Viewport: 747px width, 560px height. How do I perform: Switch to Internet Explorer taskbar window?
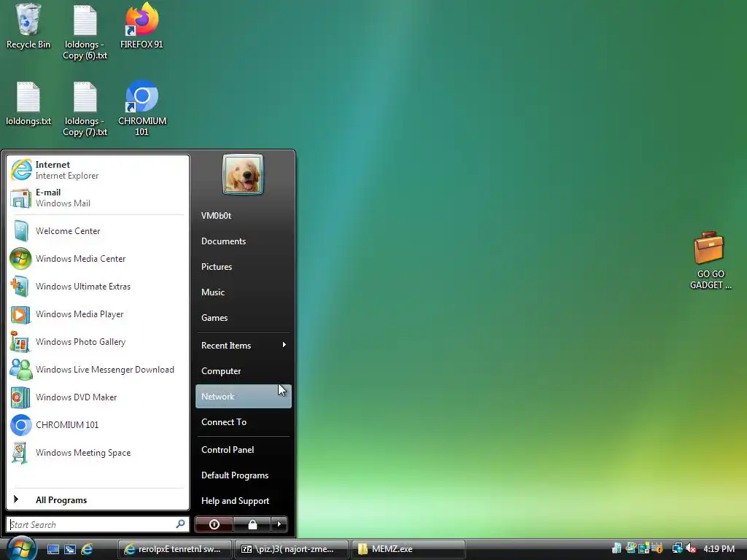(174, 549)
